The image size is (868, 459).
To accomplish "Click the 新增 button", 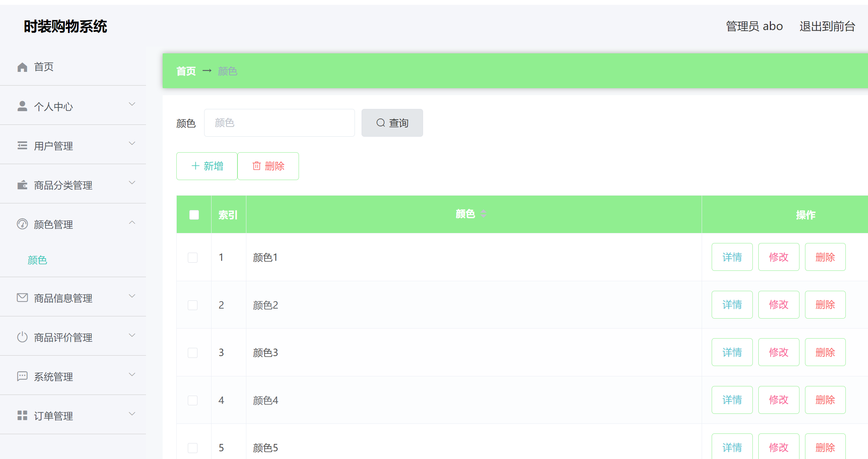I will pos(207,166).
